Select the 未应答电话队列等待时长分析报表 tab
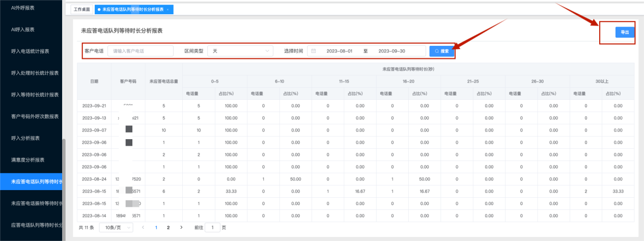This screenshot has width=644, height=241. [x=134, y=10]
